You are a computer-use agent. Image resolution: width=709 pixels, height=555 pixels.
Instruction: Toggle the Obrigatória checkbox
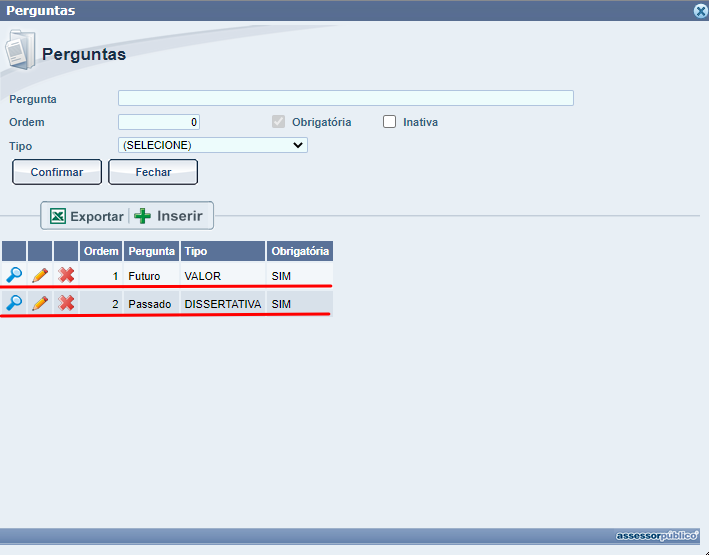[279, 122]
